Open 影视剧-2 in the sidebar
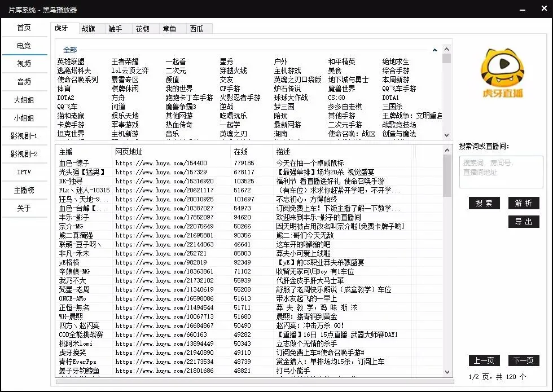Image resolution: width=553 pixels, height=392 pixels. tap(24, 154)
